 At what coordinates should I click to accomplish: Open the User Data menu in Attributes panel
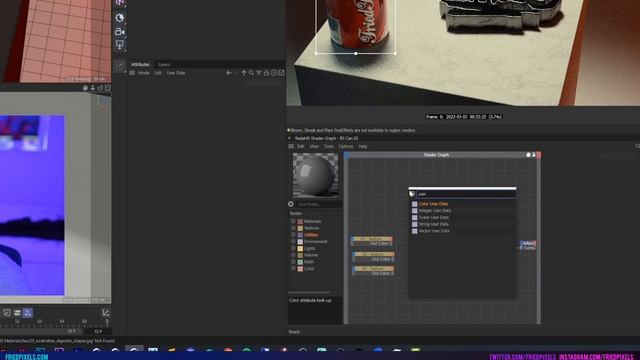point(176,73)
